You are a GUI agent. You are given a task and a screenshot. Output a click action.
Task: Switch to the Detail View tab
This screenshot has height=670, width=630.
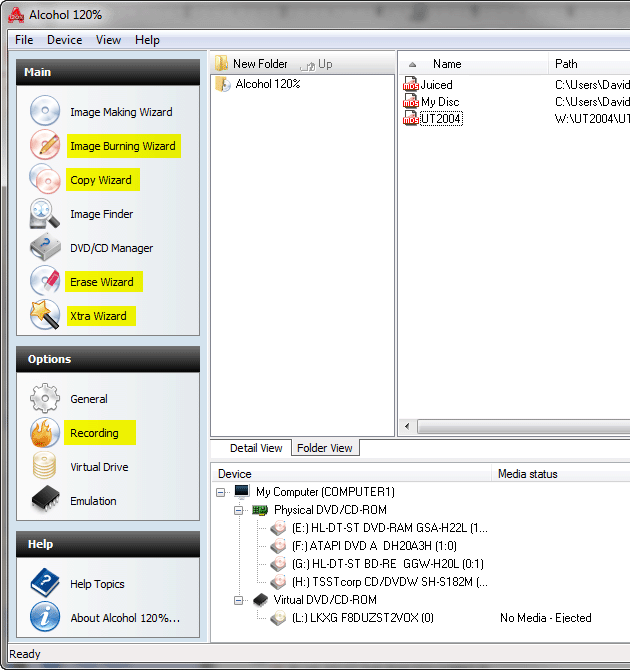[x=256, y=448]
